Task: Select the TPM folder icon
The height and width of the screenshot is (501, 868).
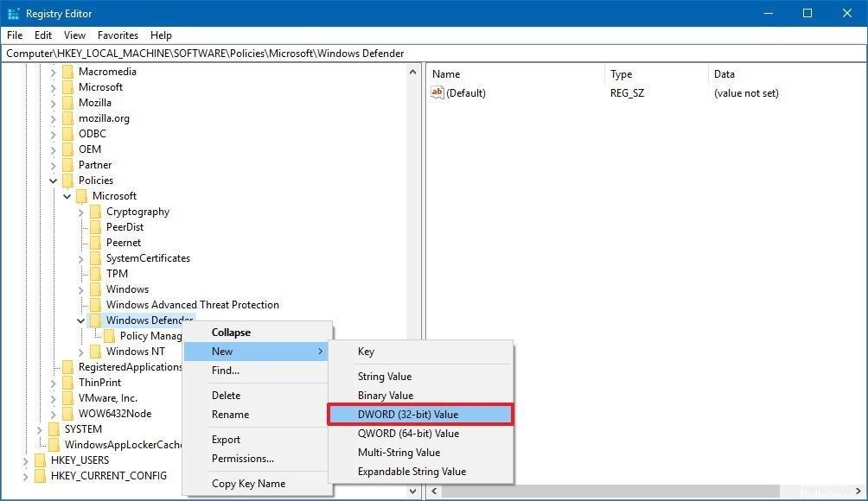Action: [95, 274]
